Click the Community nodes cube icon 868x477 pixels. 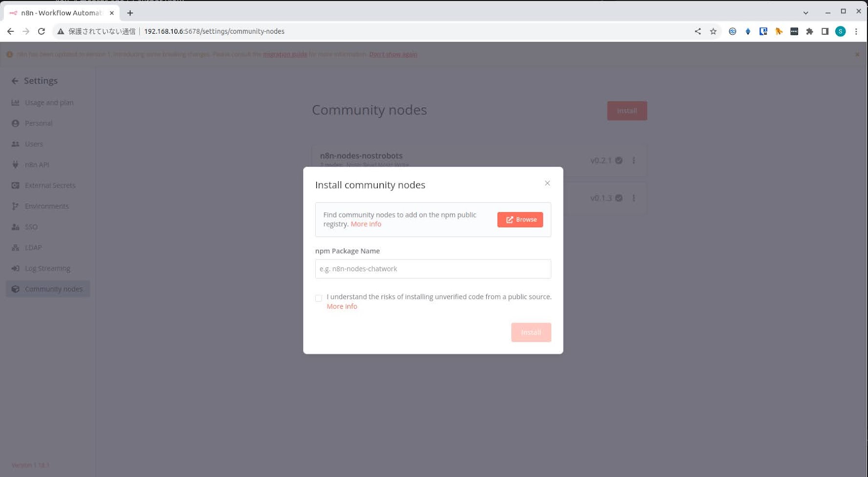[x=16, y=289]
